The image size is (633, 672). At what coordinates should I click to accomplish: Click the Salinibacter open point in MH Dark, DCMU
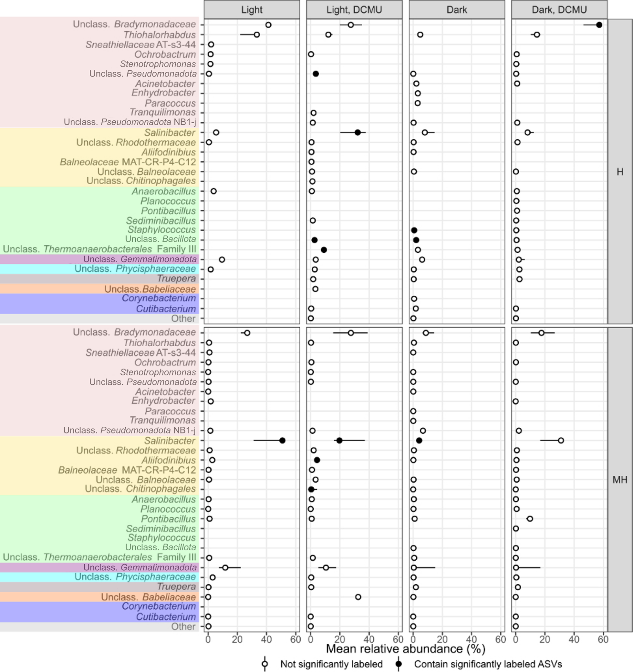561,441
